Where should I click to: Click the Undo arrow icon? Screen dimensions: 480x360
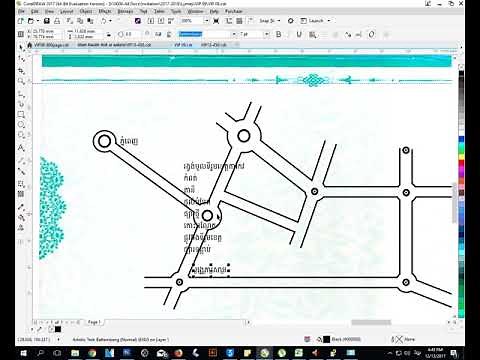[104, 21]
